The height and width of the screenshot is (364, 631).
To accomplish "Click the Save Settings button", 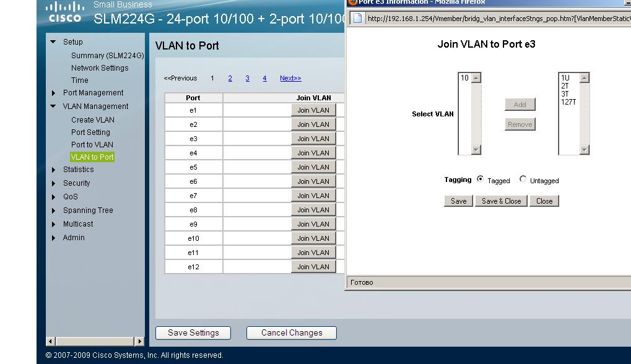I will click(193, 333).
